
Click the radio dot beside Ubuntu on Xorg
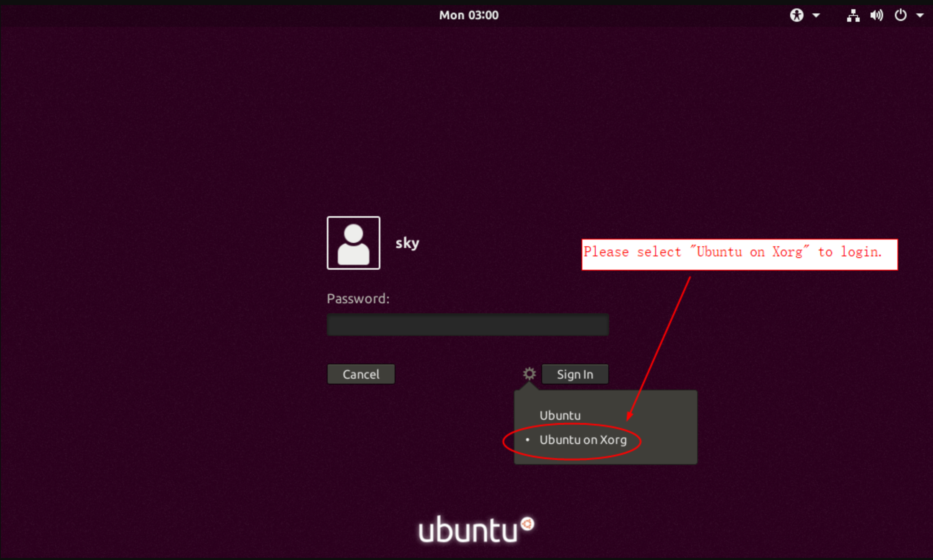pos(527,440)
